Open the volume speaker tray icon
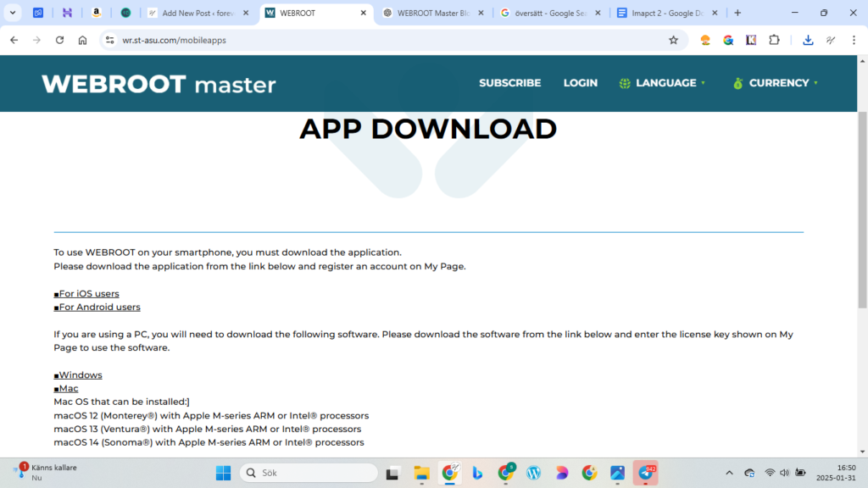Viewport: 868px width, 488px height. tap(784, 473)
